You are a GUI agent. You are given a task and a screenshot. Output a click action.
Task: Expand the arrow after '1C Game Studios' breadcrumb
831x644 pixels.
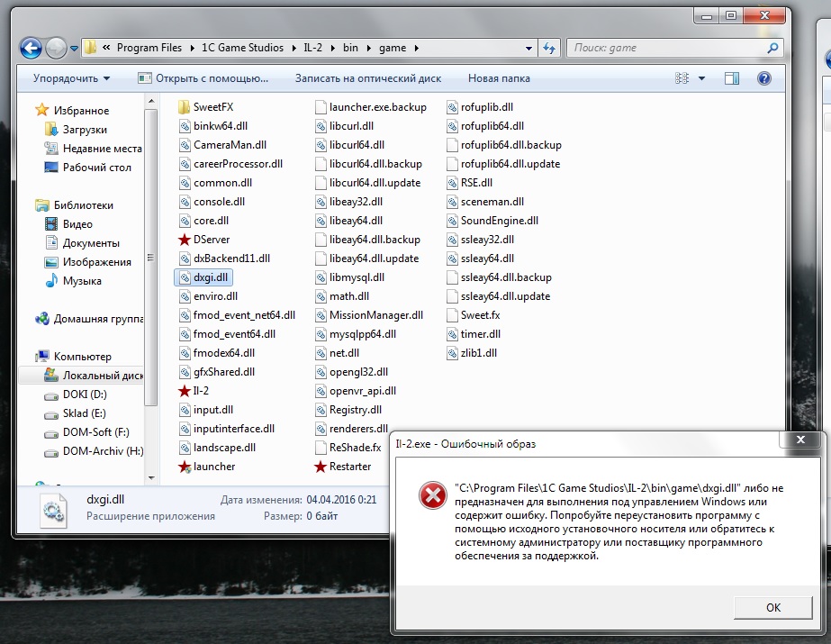tap(294, 49)
